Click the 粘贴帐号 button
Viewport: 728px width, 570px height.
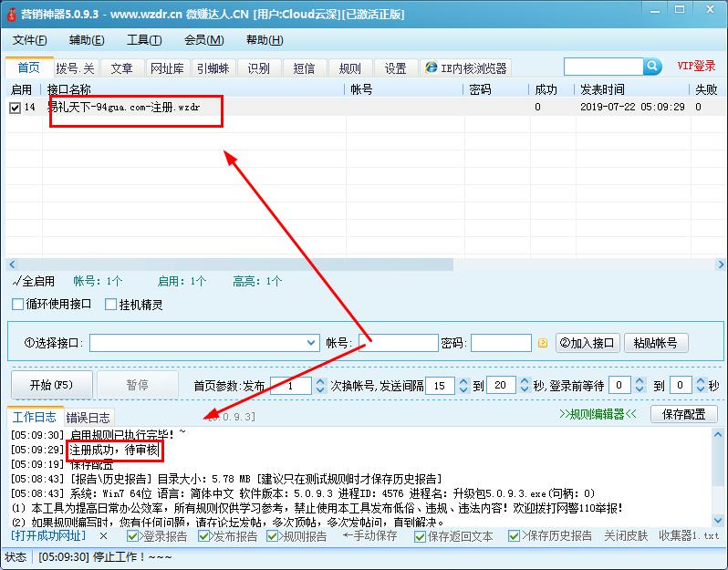(656, 343)
